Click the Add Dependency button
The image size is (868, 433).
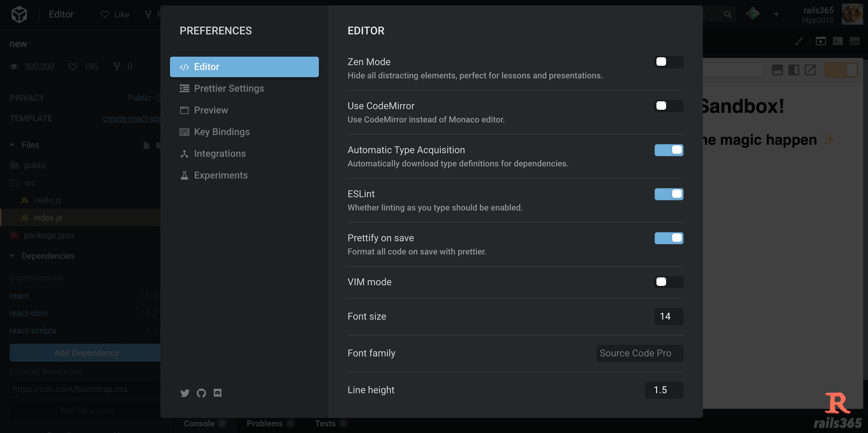coord(86,353)
